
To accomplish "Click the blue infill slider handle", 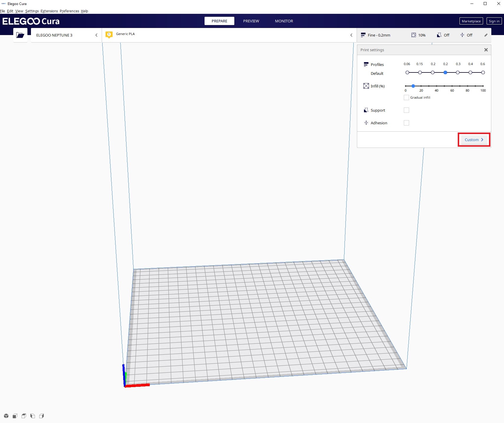I will coord(413,86).
